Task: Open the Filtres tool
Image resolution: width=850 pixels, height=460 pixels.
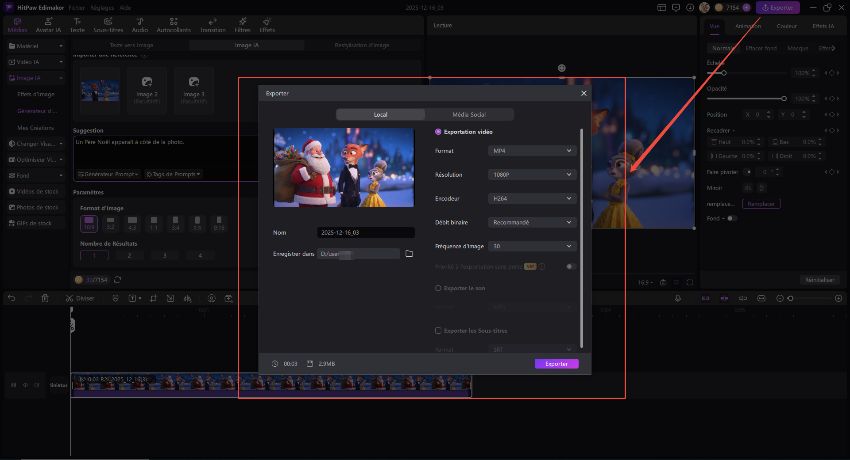Action: click(x=242, y=25)
